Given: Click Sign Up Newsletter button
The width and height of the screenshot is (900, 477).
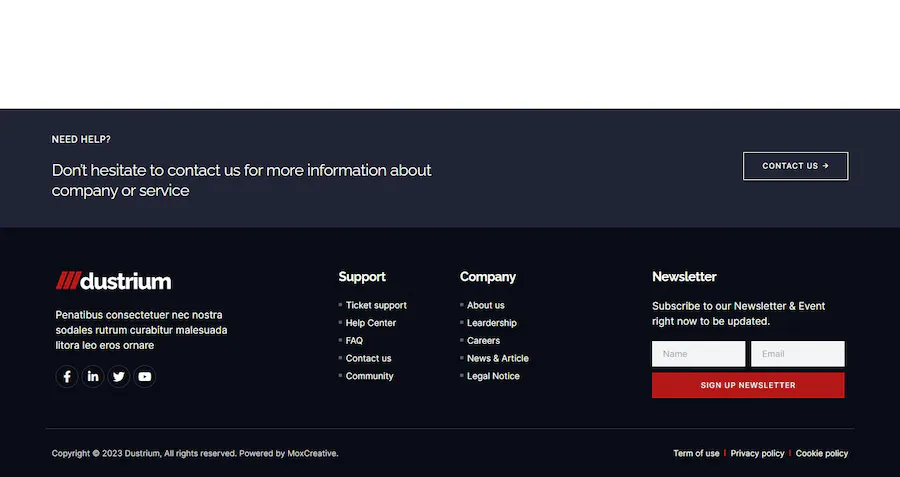Looking at the screenshot, I should (x=748, y=385).
